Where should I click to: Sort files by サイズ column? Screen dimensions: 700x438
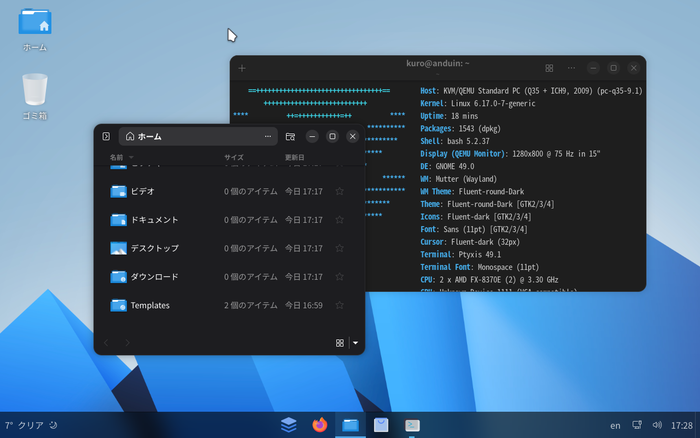tap(233, 157)
